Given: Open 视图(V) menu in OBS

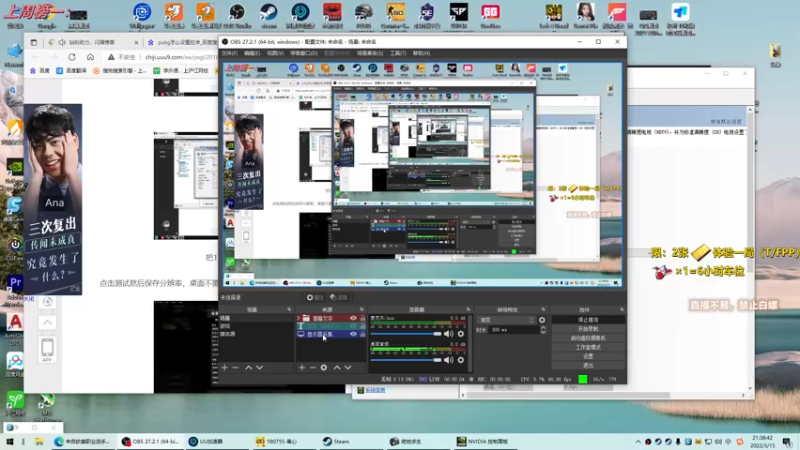Looking at the screenshot, I should pos(275,53).
